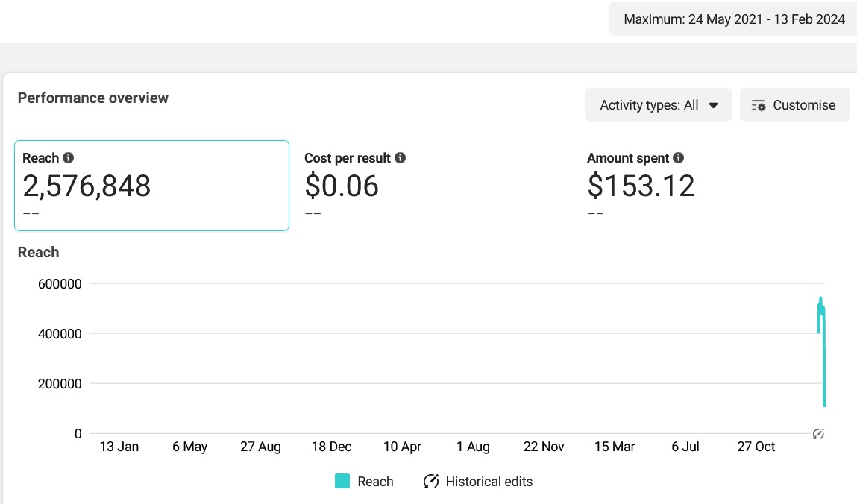Click the Performance overview heading
This screenshot has height=504, width=857.
(93, 98)
